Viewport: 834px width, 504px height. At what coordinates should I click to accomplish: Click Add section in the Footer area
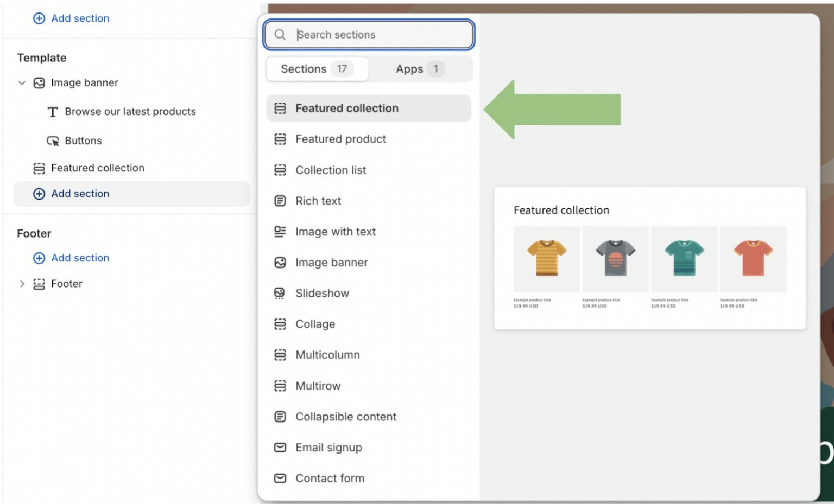tap(80, 258)
